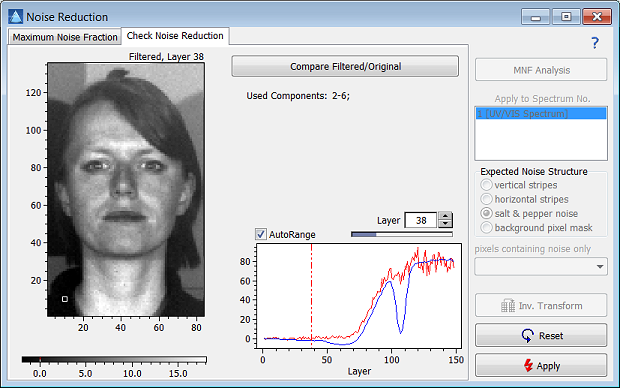Viewport: 620px width, 388px height.
Task: Click the MNF Analysis button
Action: point(541,70)
